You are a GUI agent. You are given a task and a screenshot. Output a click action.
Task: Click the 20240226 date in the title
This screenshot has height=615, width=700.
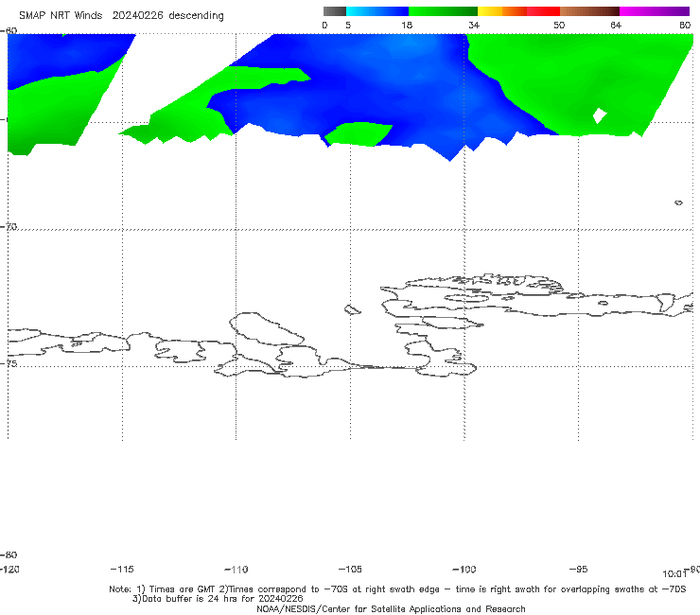coord(137,15)
